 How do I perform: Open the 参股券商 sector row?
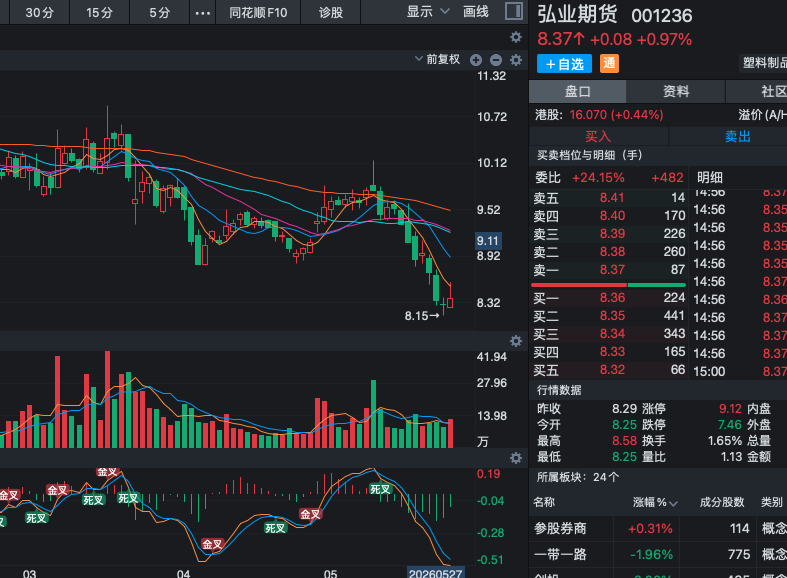click(x=658, y=528)
